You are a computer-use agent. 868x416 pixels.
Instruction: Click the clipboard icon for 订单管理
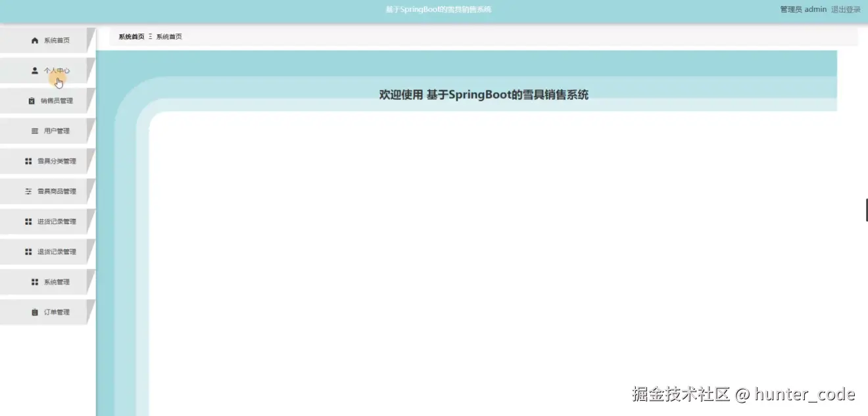[35, 312]
